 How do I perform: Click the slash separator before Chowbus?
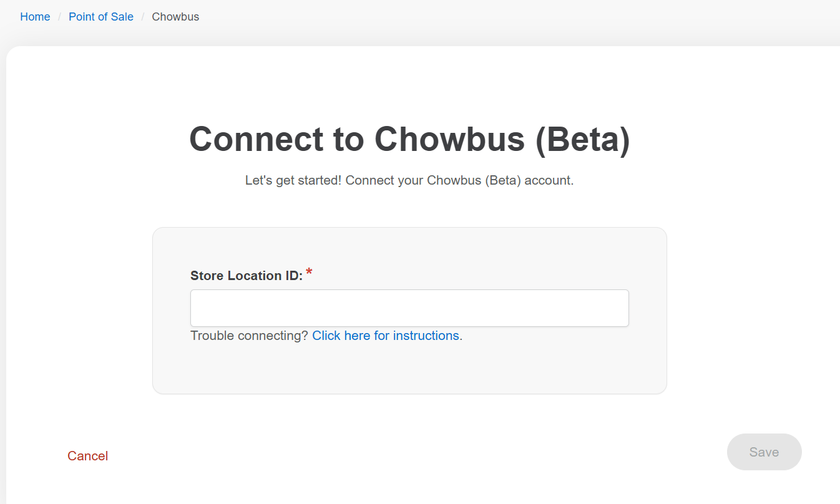[x=142, y=17]
